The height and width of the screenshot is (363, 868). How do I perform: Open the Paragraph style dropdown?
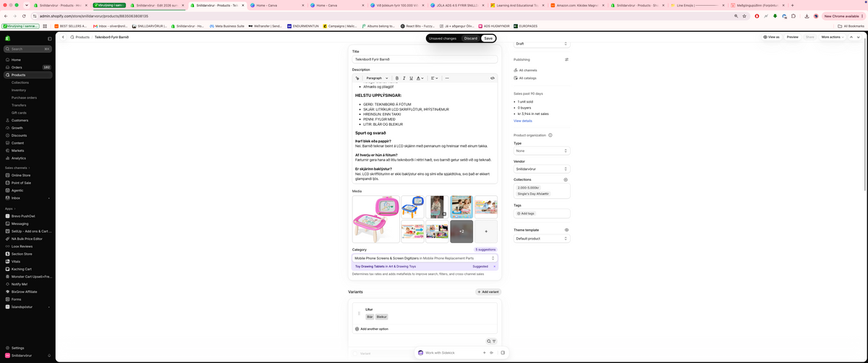click(377, 78)
